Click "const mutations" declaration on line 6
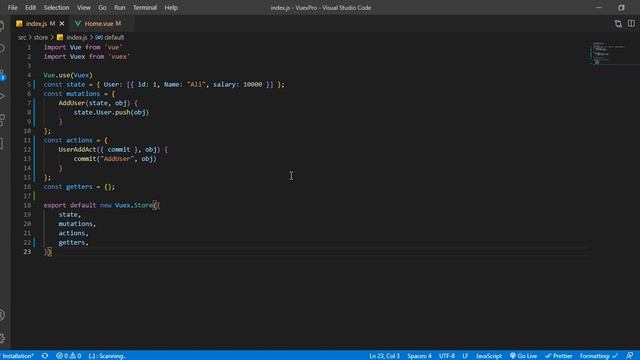The height and width of the screenshot is (360, 640). (x=71, y=94)
